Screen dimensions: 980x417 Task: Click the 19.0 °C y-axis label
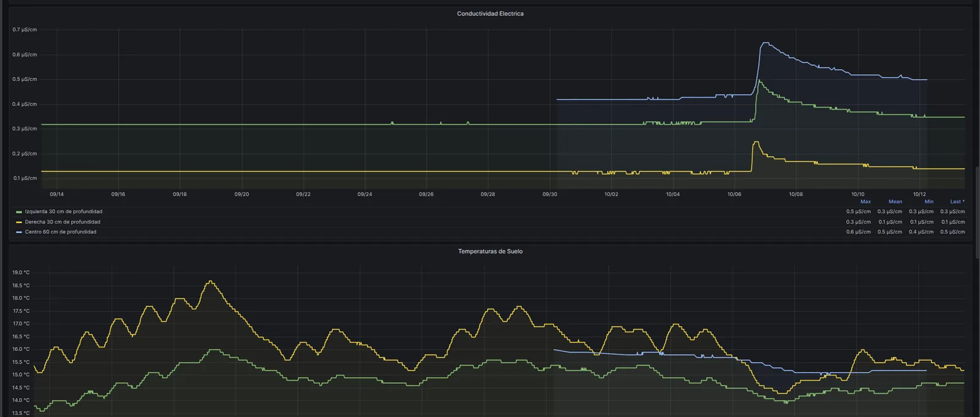click(21, 272)
